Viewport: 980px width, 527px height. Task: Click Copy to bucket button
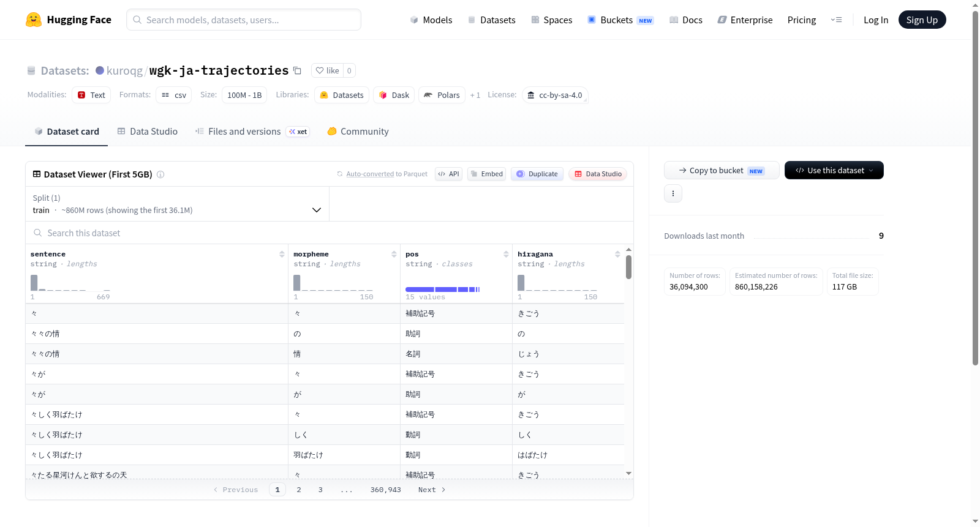722,170
